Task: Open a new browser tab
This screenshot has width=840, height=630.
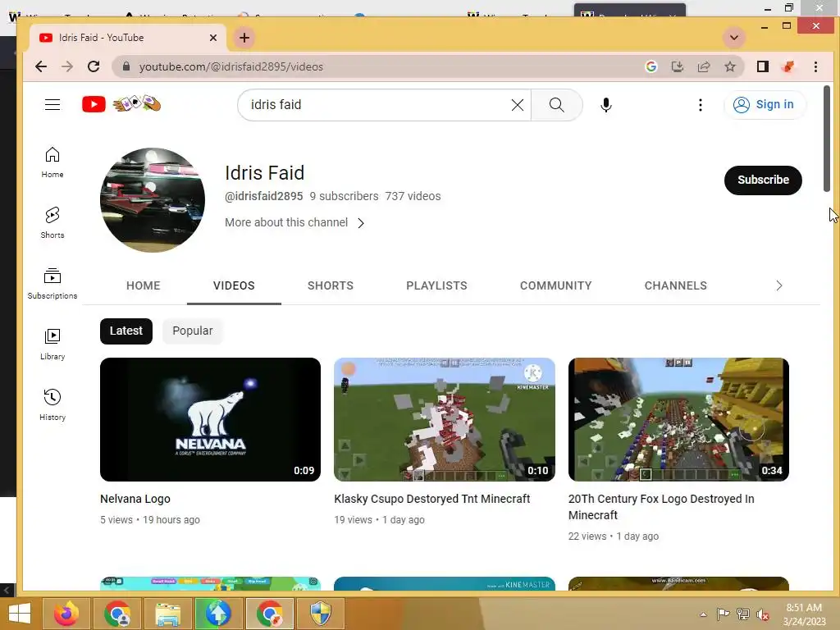Action: (x=244, y=38)
